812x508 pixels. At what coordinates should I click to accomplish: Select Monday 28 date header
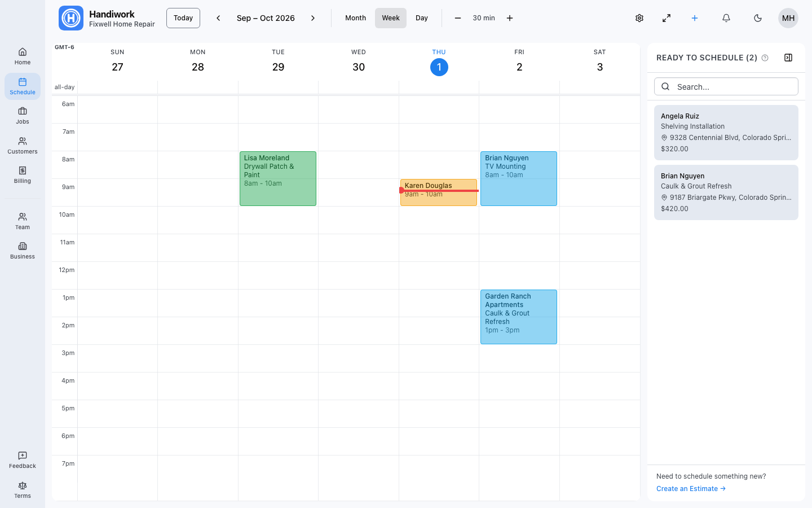pos(198,67)
